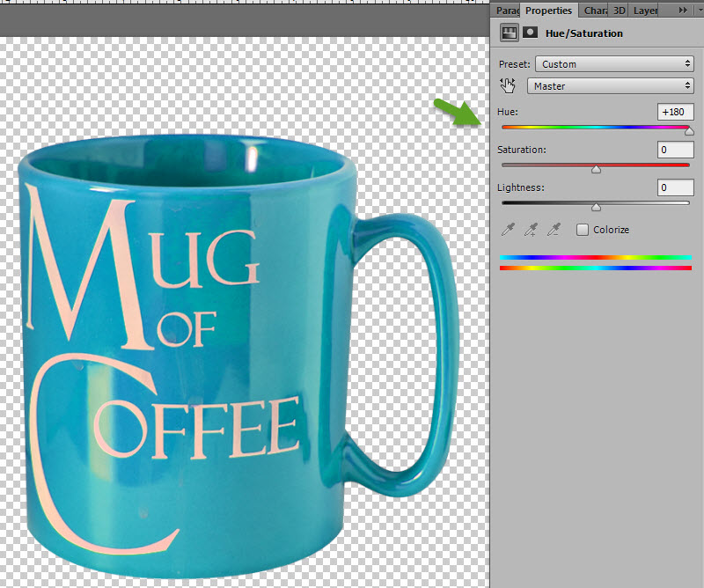Click the Hue slider handle

click(689, 132)
